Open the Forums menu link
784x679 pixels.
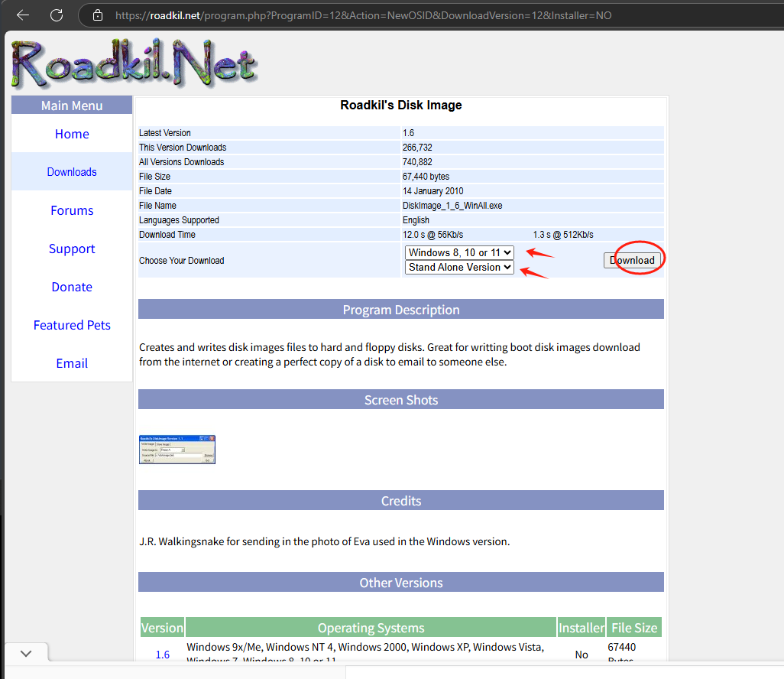72,210
